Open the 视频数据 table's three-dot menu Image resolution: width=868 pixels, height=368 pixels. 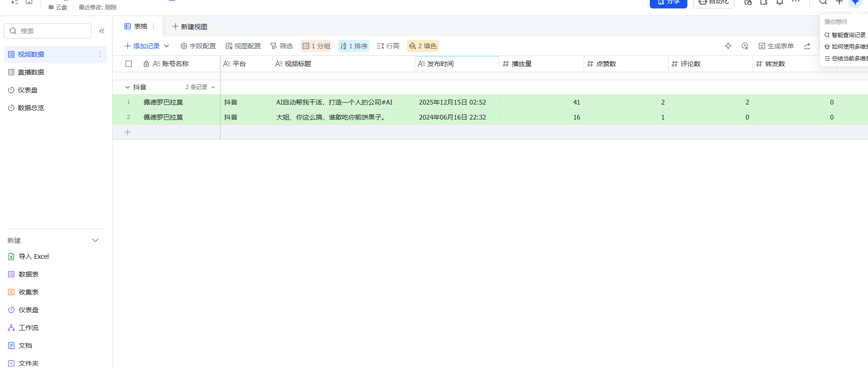(x=100, y=54)
